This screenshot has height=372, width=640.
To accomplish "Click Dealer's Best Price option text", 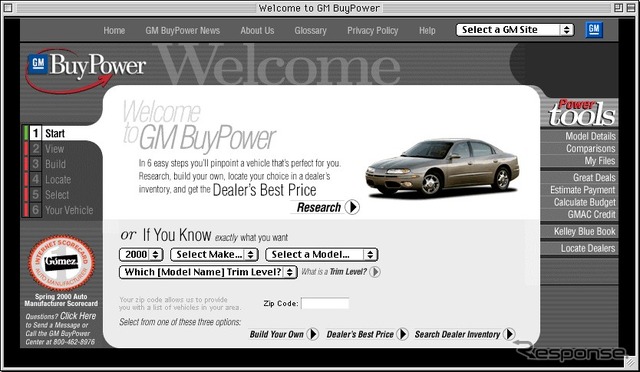I will point(360,334).
